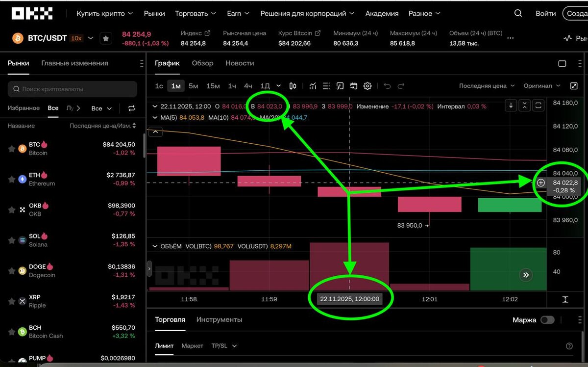The image size is (588, 367).
Task: Select Избранное market tab
Action: (x=24, y=108)
